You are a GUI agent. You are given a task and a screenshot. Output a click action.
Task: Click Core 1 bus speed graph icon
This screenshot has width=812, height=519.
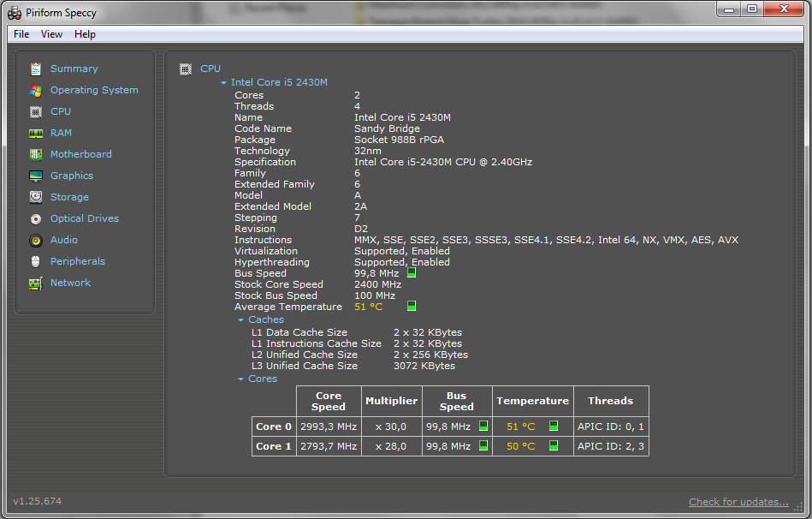coord(483,445)
